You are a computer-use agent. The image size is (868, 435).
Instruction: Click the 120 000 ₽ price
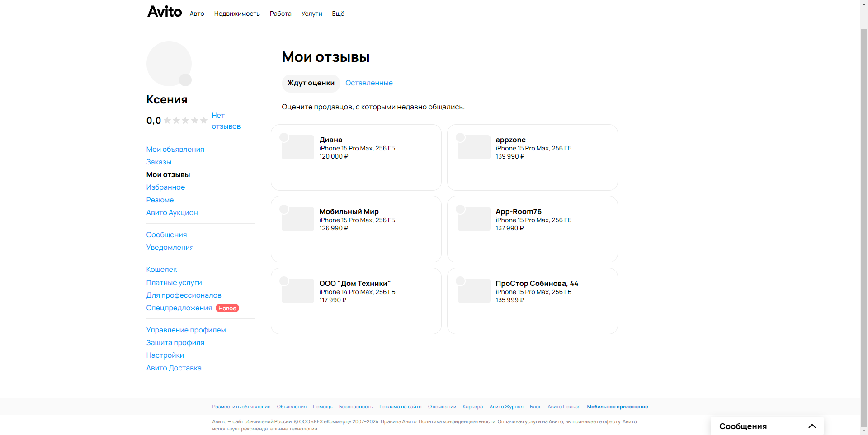point(334,157)
